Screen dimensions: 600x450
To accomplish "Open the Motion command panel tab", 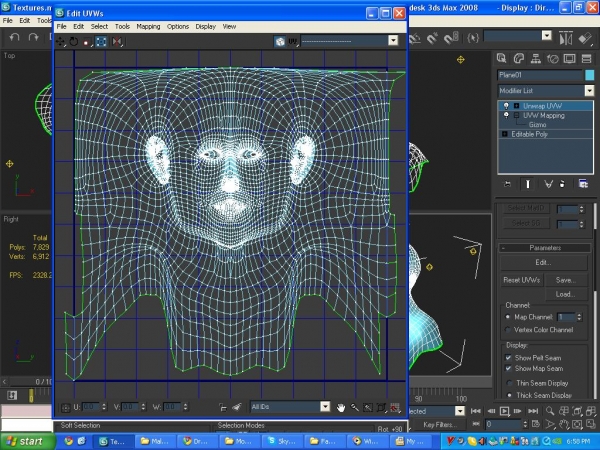I will (553, 58).
